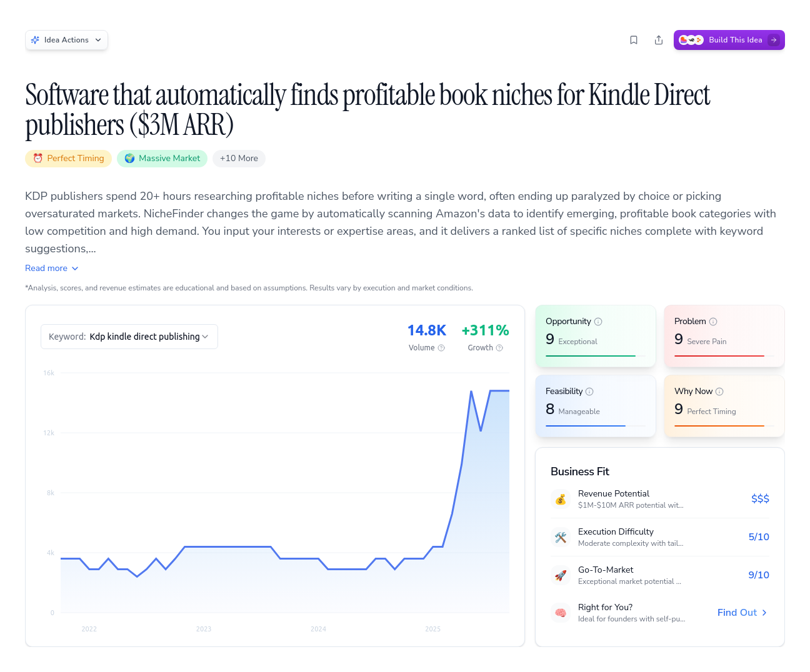Click the Build This Idea button
Screen dimensions: 810x672
coord(729,39)
